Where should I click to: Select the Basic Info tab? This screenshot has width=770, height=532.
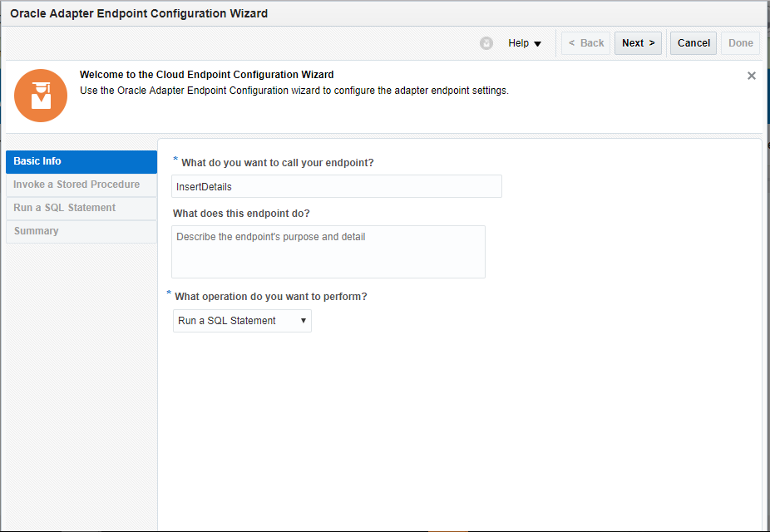pyautogui.click(x=81, y=161)
